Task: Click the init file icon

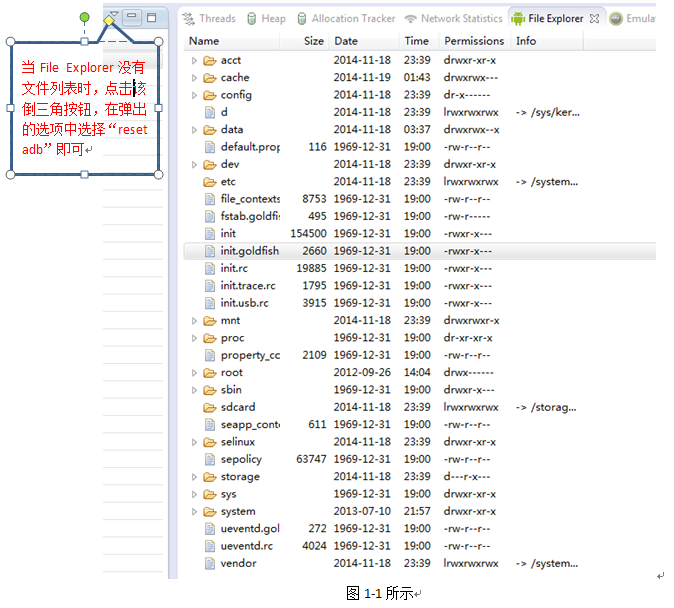Action: (210, 234)
